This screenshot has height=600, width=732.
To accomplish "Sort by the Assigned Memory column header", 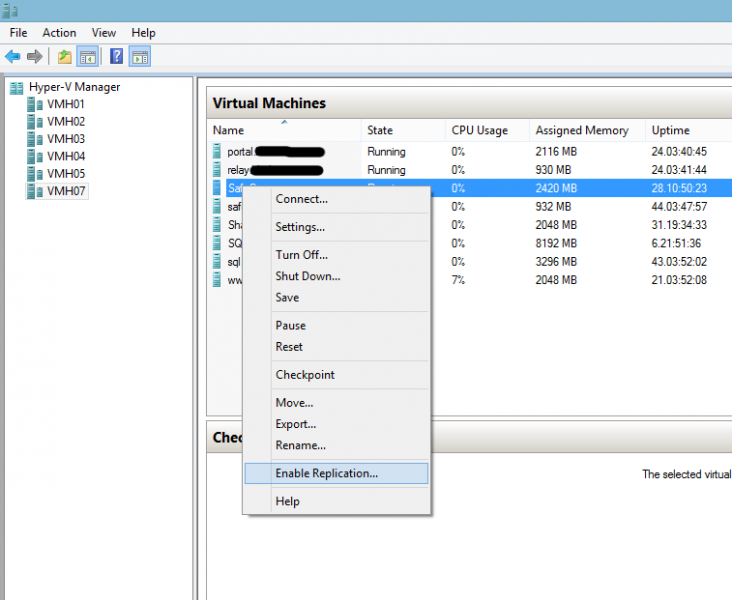I will tap(582, 131).
